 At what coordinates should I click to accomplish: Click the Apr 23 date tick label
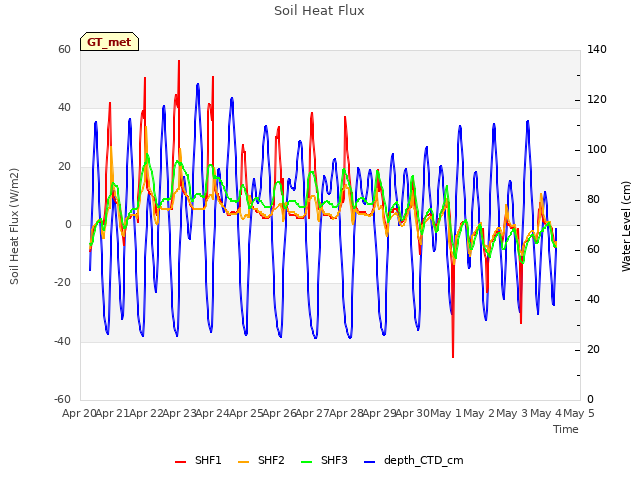(180, 413)
